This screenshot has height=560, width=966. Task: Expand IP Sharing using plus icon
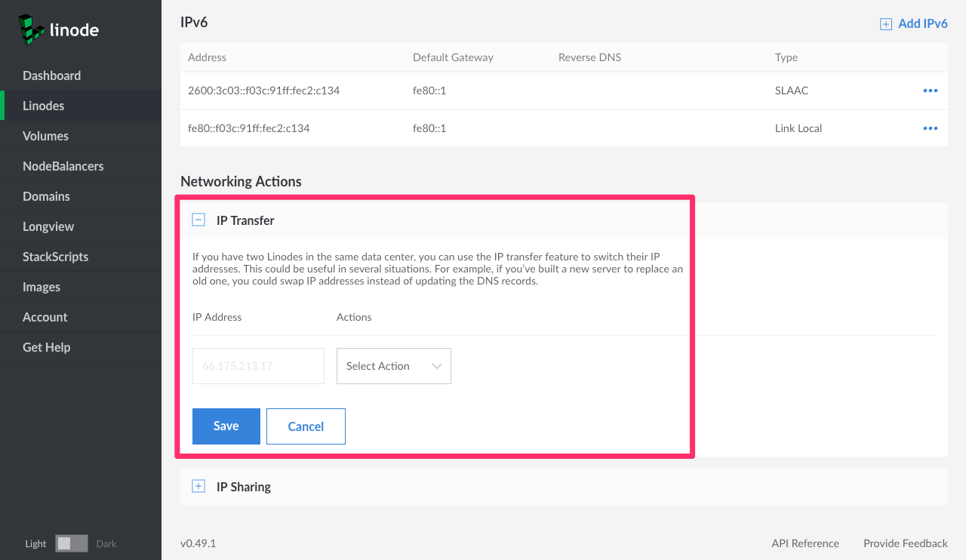198,487
